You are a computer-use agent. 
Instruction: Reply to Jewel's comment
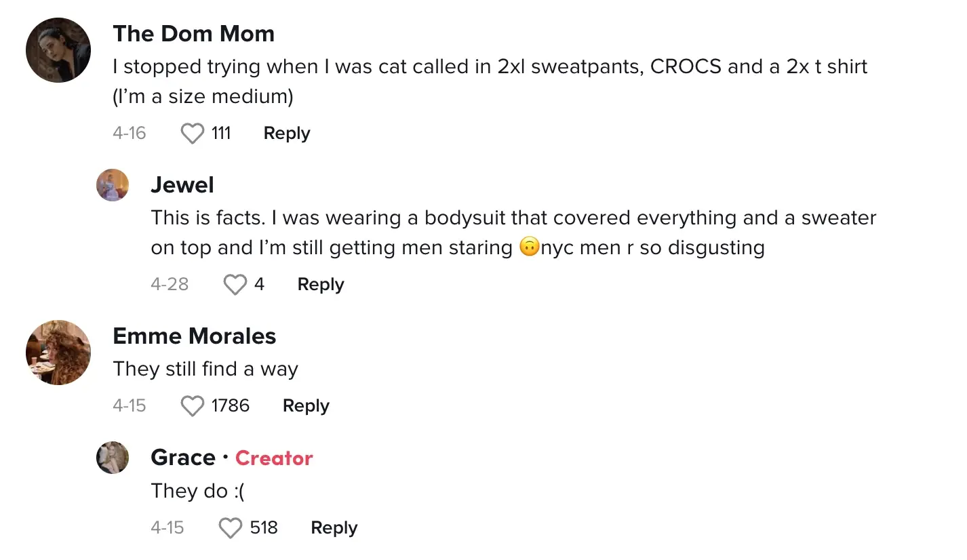[320, 285]
